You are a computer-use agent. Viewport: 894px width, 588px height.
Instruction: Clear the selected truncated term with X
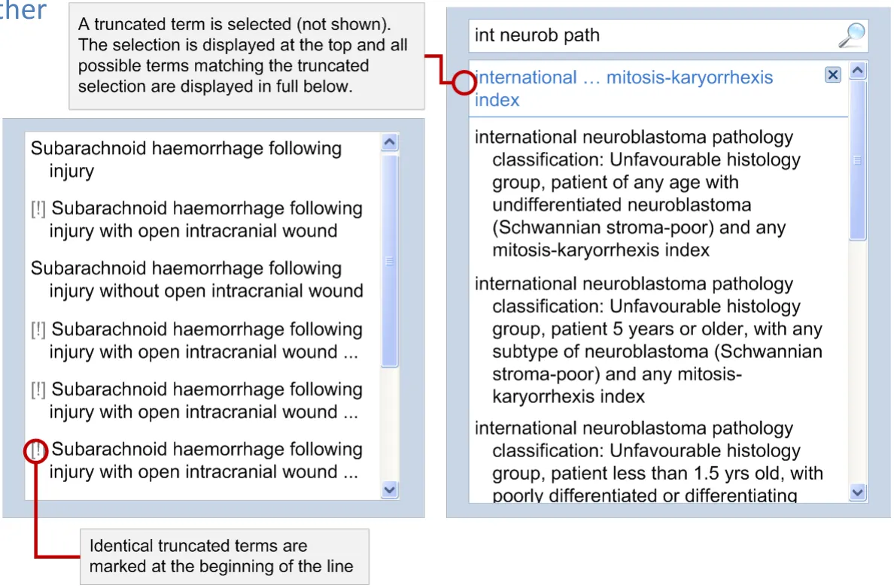click(x=832, y=74)
